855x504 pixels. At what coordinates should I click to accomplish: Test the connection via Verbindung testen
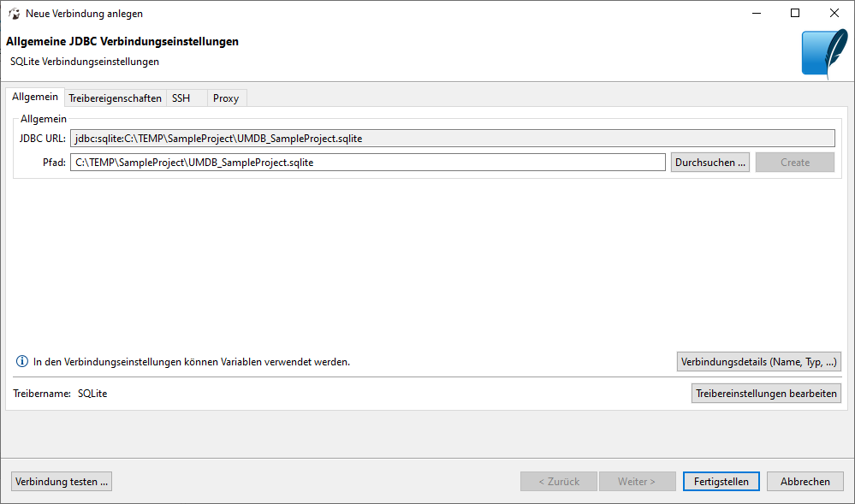[x=61, y=481]
